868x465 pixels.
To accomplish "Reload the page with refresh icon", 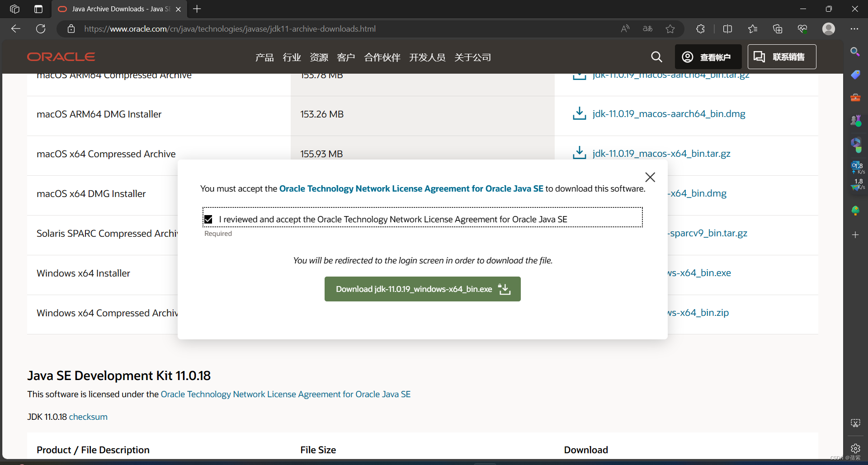I will [x=41, y=29].
